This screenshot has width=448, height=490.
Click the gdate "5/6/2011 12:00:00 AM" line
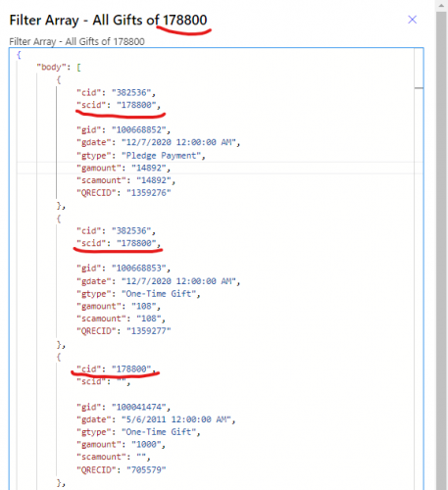tap(156, 419)
